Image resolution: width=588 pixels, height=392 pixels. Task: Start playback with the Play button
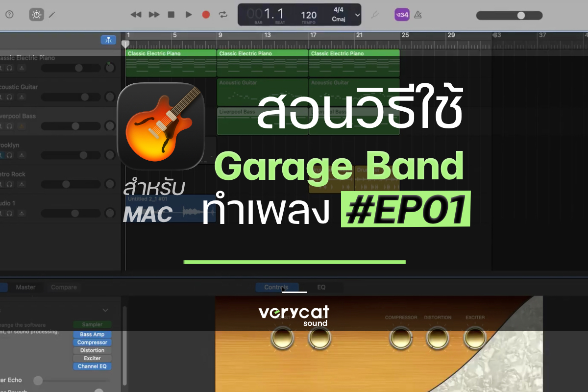189,15
